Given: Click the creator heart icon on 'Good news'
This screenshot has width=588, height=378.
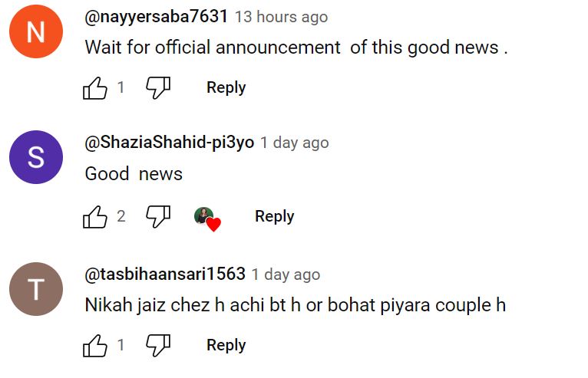Looking at the screenshot, I should [207, 219].
